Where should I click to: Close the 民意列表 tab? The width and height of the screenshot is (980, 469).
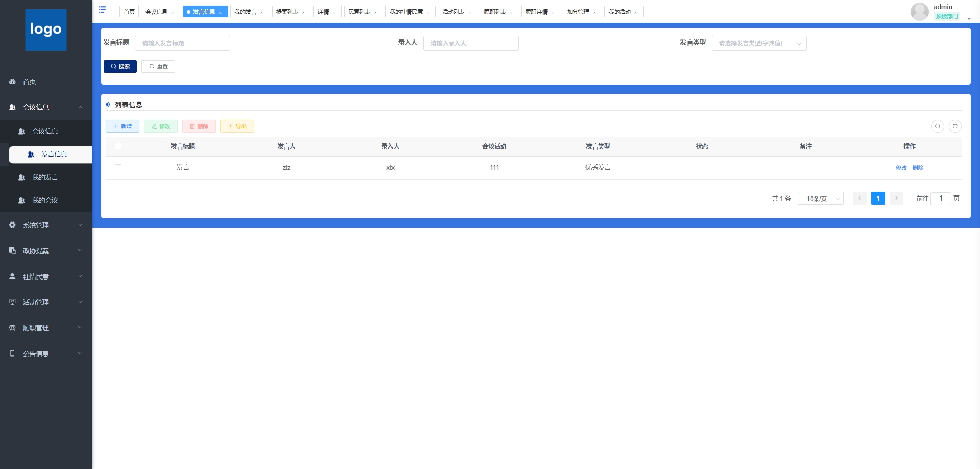(376, 12)
